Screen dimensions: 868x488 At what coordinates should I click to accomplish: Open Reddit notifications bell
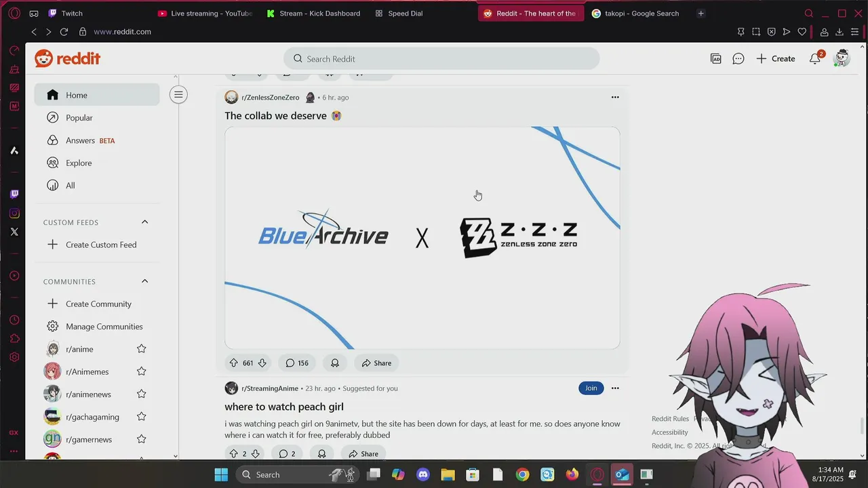(815, 59)
